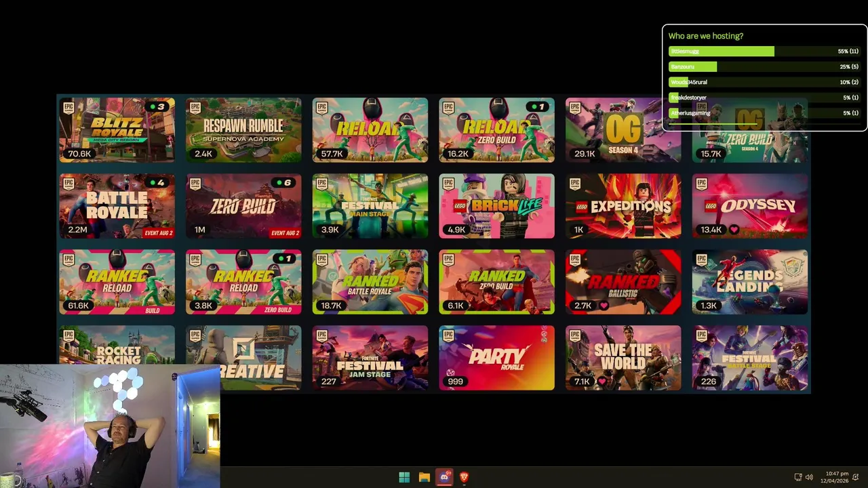
Task: Open Ranked Reload Build tile (61.6K)
Action: click(x=117, y=282)
